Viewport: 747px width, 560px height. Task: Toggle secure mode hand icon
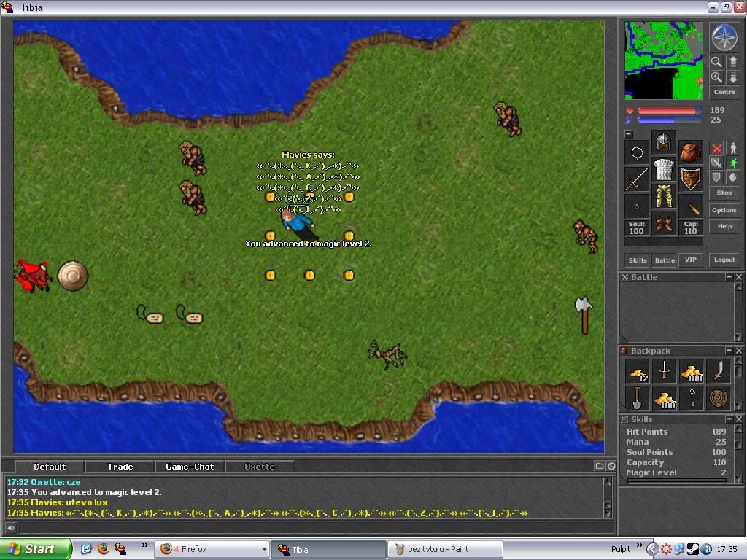[733, 178]
